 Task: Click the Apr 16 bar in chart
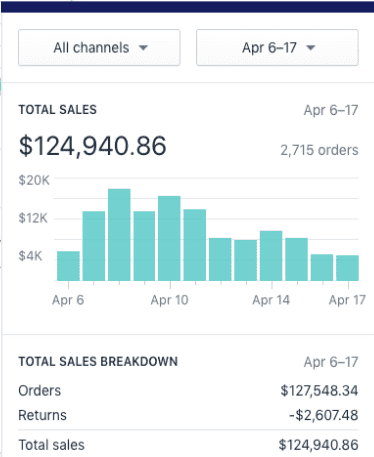322,267
